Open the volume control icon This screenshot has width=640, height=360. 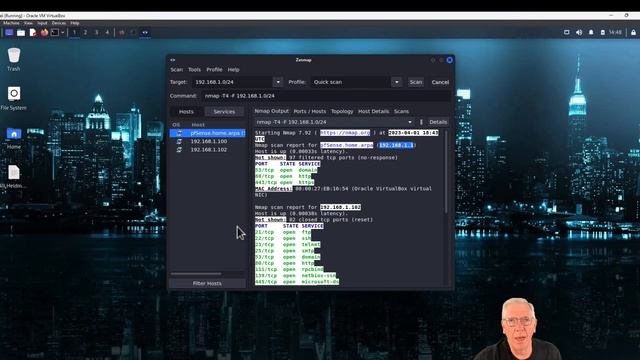(x=579, y=32)
